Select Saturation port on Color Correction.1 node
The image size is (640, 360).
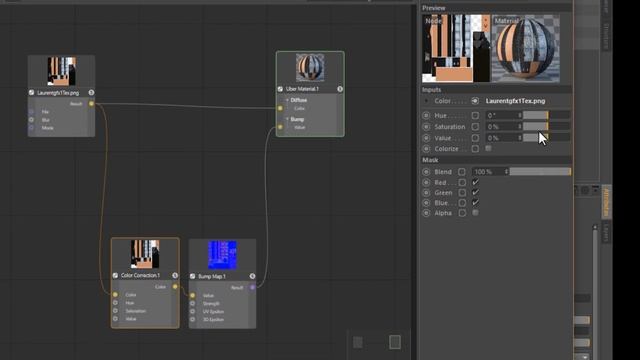click(115, 311)
